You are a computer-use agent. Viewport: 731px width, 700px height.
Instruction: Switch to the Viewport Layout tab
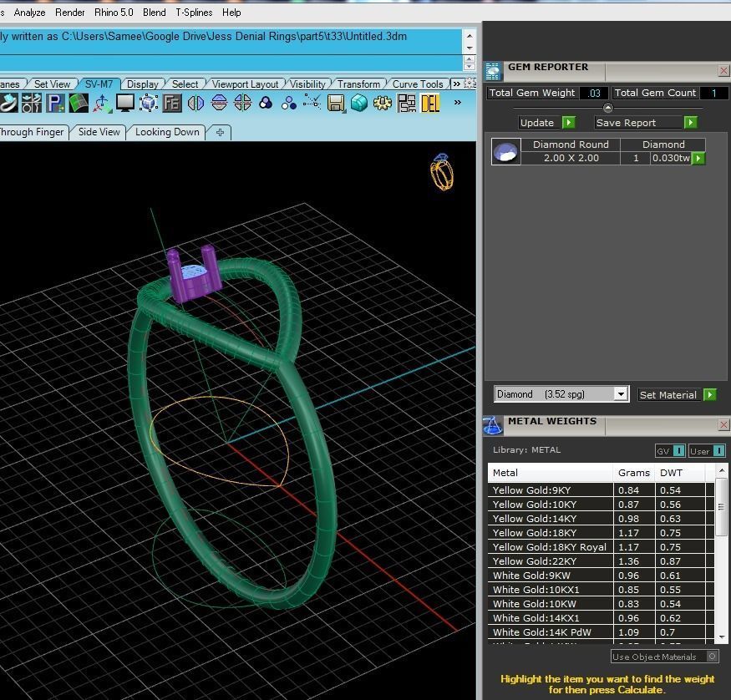[245, 84]
